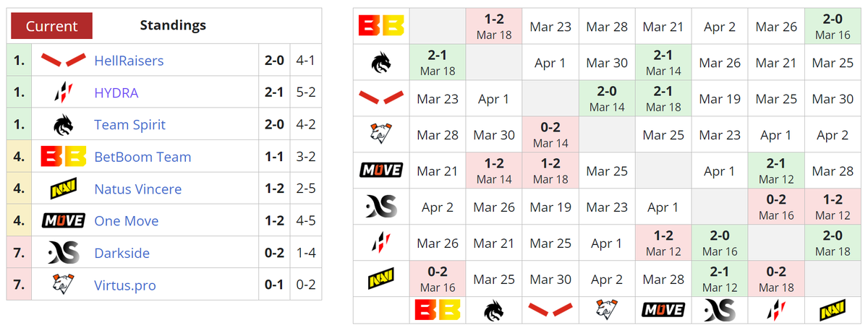Image resolution: width=868 pixels, height=333 pixels.
Task: Click BetBoom logo in crosstable top row
Action: (381, 26)
